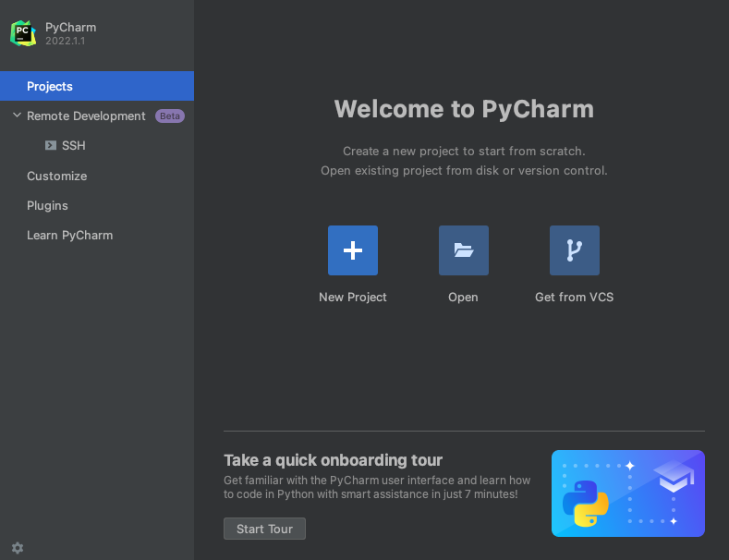Click the New Project plus icon

pos(353,250)
